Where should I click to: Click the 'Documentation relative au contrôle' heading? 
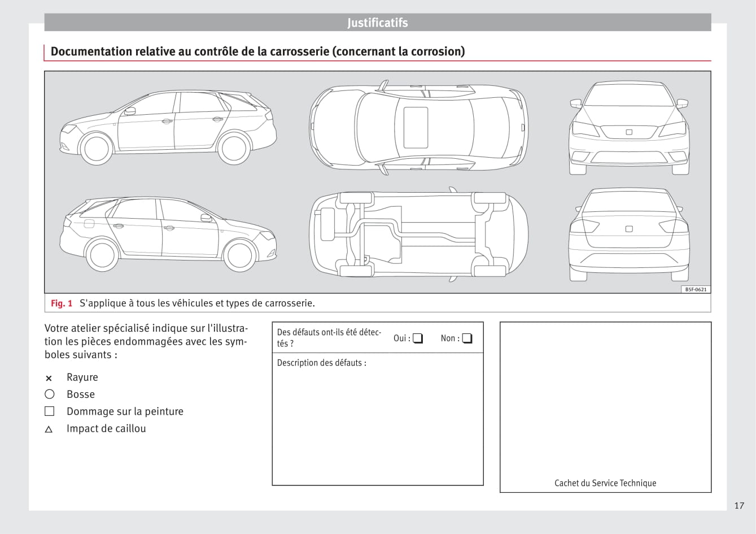(x=257, y=51)
